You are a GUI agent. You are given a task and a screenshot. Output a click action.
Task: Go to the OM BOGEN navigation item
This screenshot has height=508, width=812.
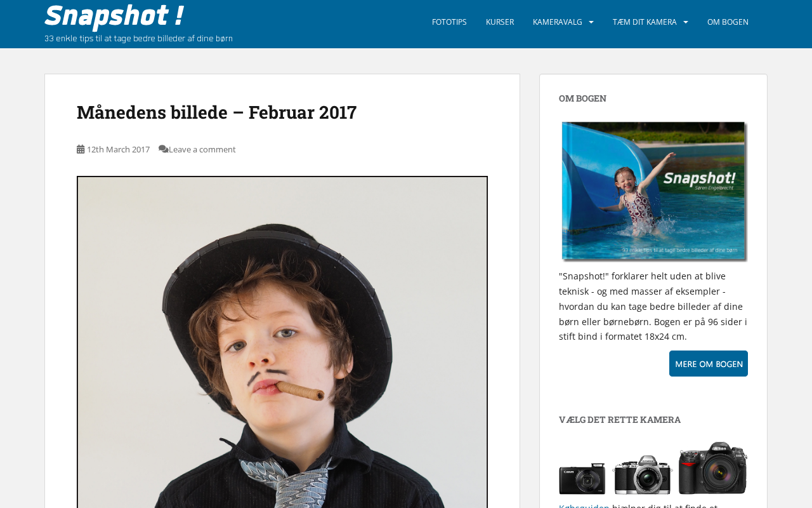[x=728, y=22]
